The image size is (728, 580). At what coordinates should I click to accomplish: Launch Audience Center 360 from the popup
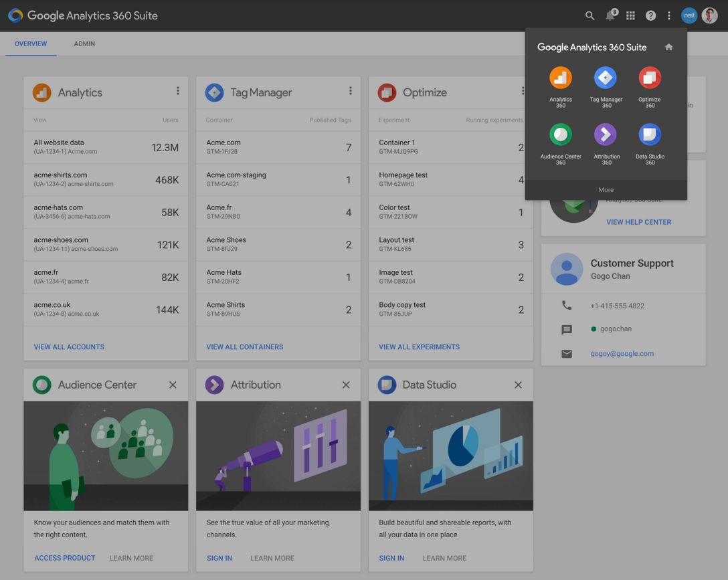(561, 144)
